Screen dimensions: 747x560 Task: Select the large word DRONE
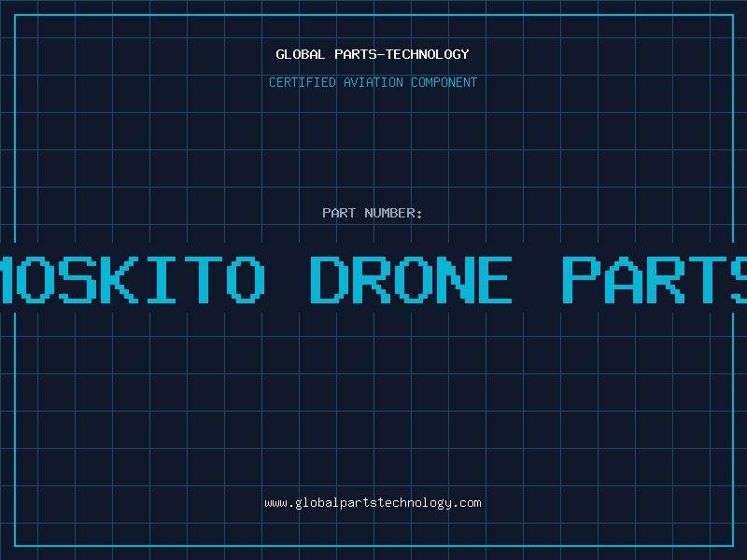pos(411,279)
